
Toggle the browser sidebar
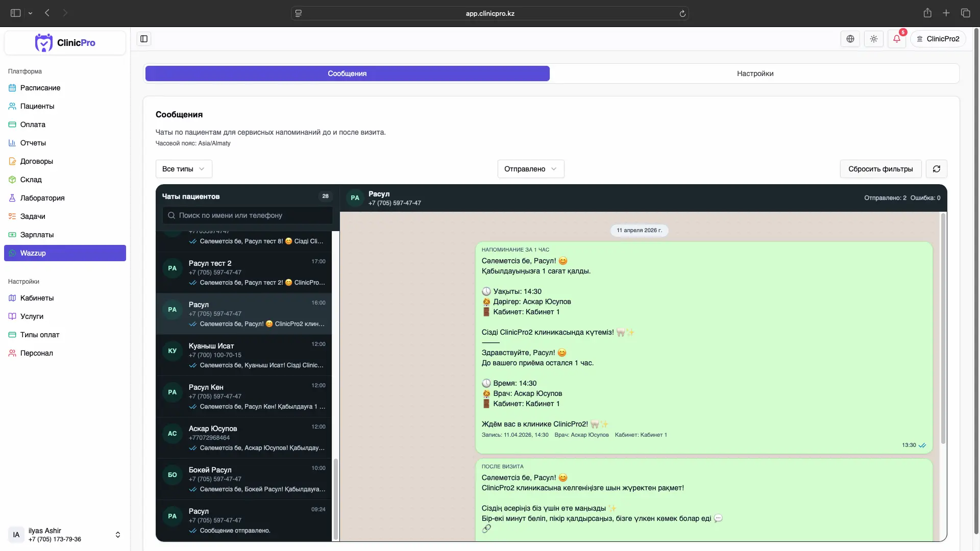pos(15,13)
